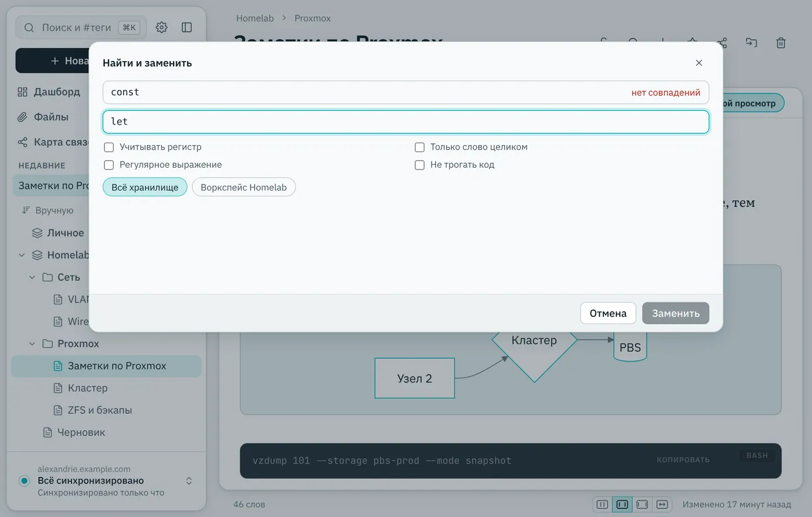Click the Отмена button

608,313
